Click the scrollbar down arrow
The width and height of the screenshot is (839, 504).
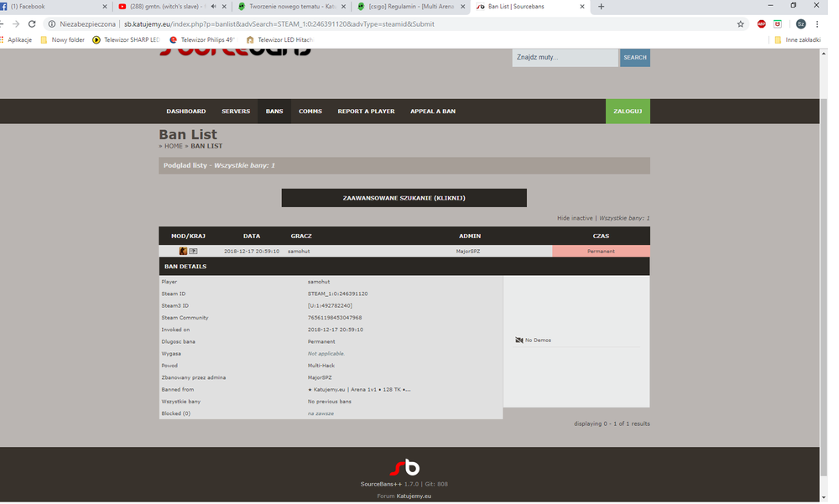pyautogui.click(x=824, y=498)
